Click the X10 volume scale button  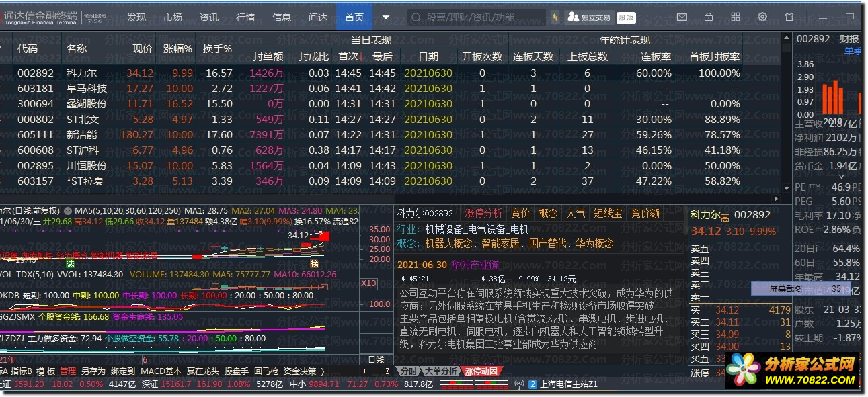pyautogui.click(x=368, y=283)
